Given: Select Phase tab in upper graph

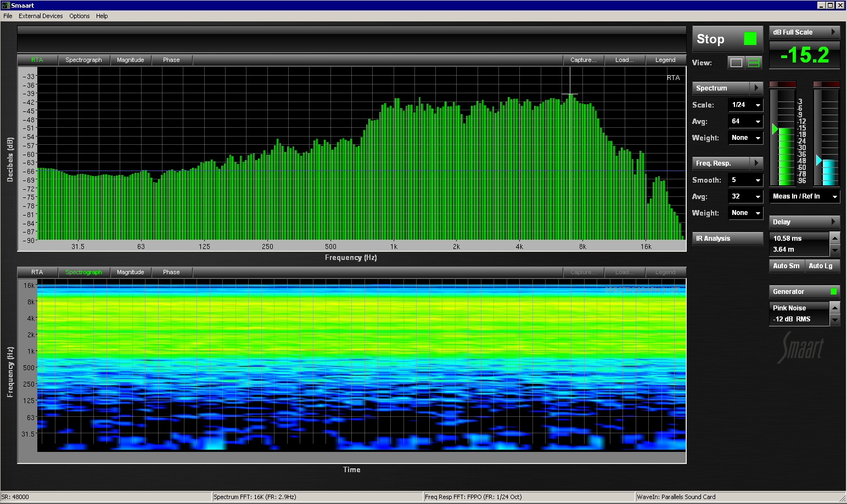Looking at the screenshot, I should coord(171,60).
